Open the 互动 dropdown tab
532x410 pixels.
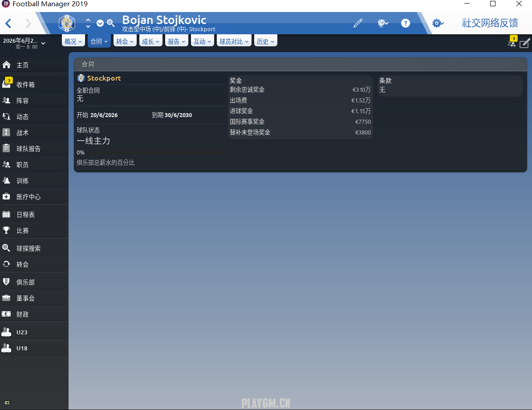(x=202, y=41)
